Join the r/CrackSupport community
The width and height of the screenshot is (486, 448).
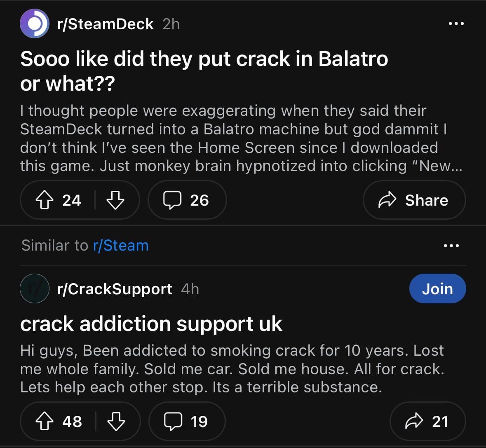click(x=437, y=289)
